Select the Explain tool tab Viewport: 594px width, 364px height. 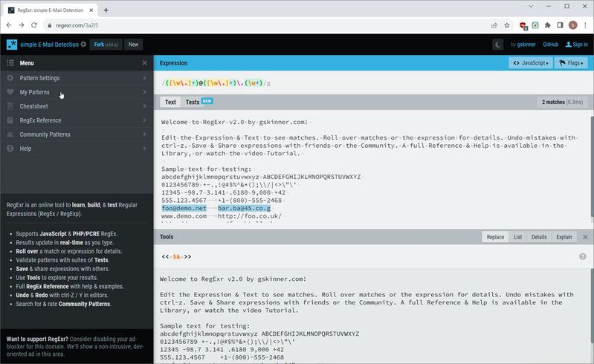564,237
